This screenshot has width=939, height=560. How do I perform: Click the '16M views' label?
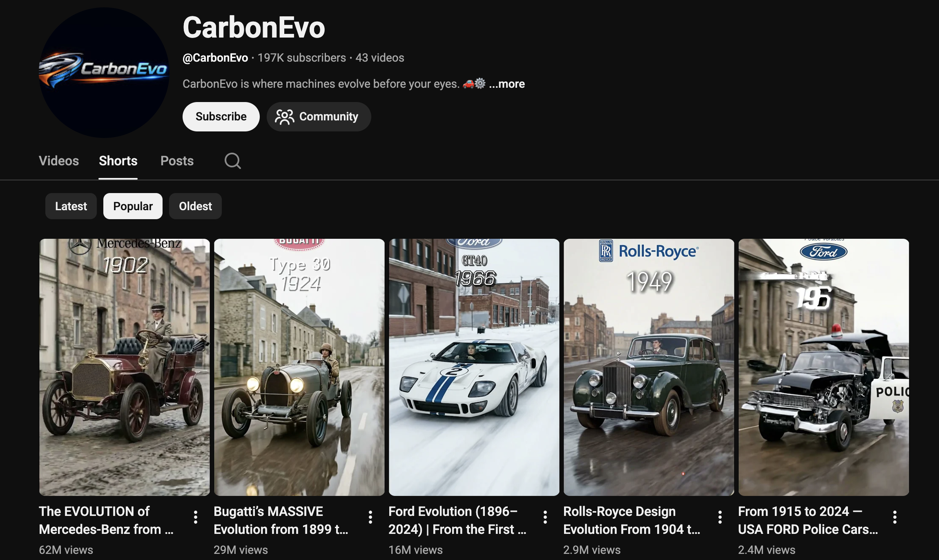(x=416, y=550)
